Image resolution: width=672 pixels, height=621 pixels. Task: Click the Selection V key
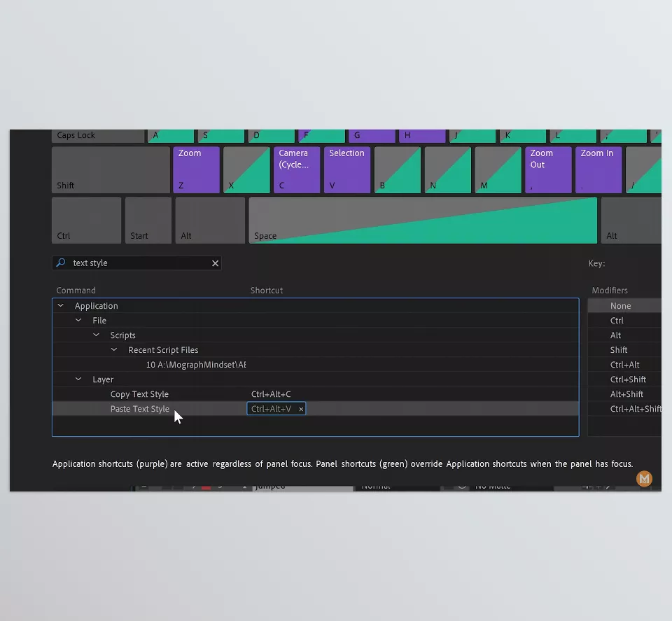(347, 169)
